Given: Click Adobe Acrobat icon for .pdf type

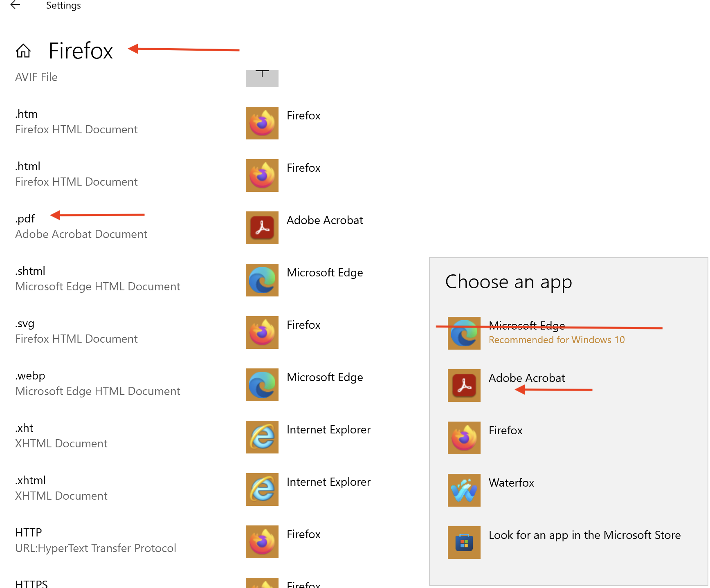Looking at the screenshot, I should click(x=262, y=228).
